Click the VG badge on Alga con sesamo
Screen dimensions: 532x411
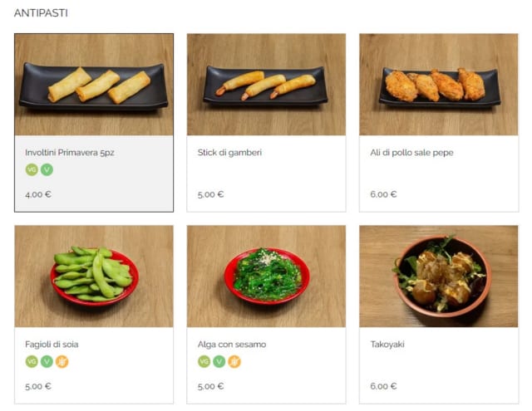point(204,361)
